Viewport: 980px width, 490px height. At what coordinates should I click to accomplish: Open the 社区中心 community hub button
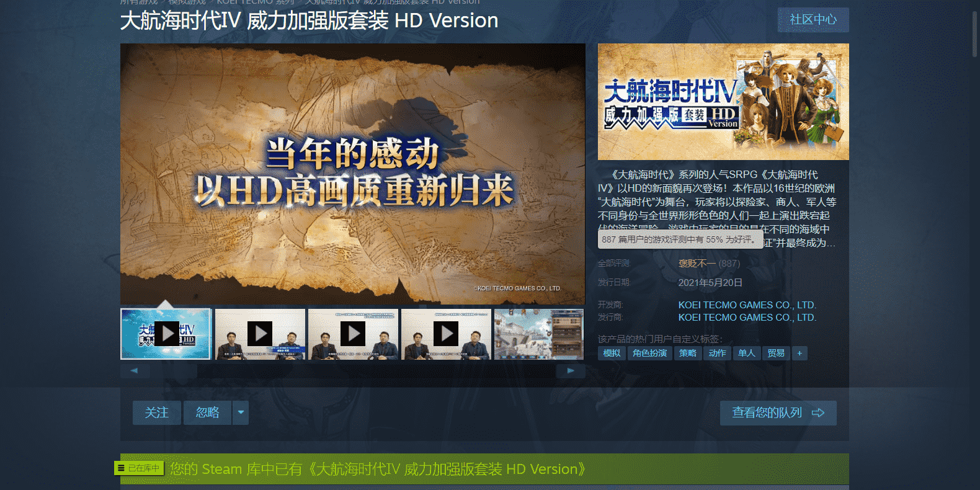pos(813,20)
